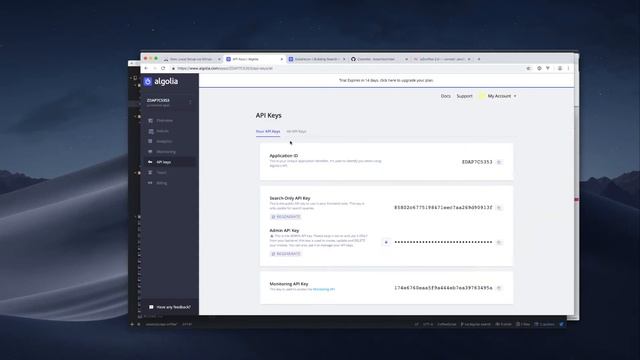Reveal the hidden Admin API Key
This screenshot has height=360, width=640.
click(386, 242)
